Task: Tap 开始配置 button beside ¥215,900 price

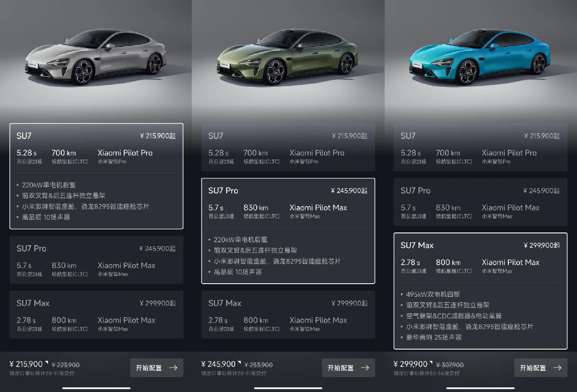Action: (157, 368)
